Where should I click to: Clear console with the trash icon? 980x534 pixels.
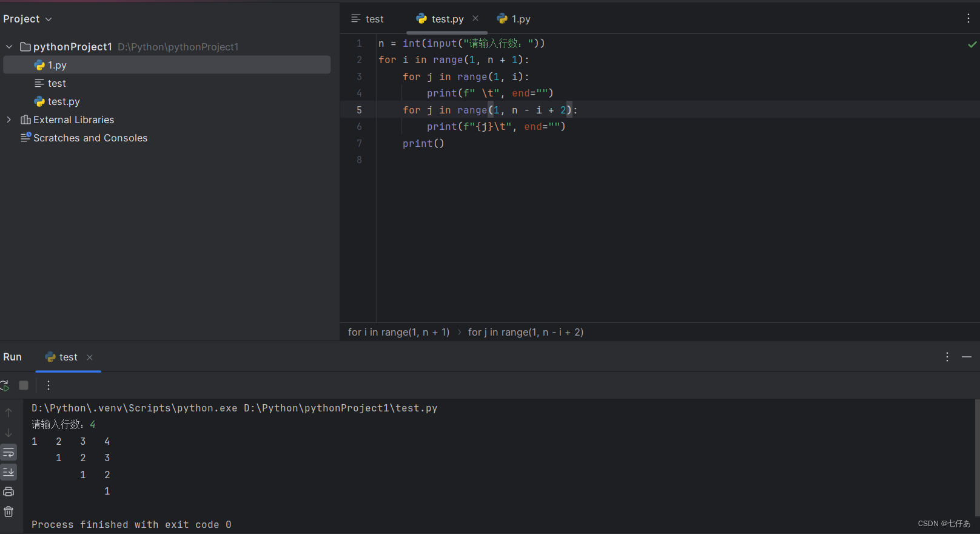click(x=8, y=512)
